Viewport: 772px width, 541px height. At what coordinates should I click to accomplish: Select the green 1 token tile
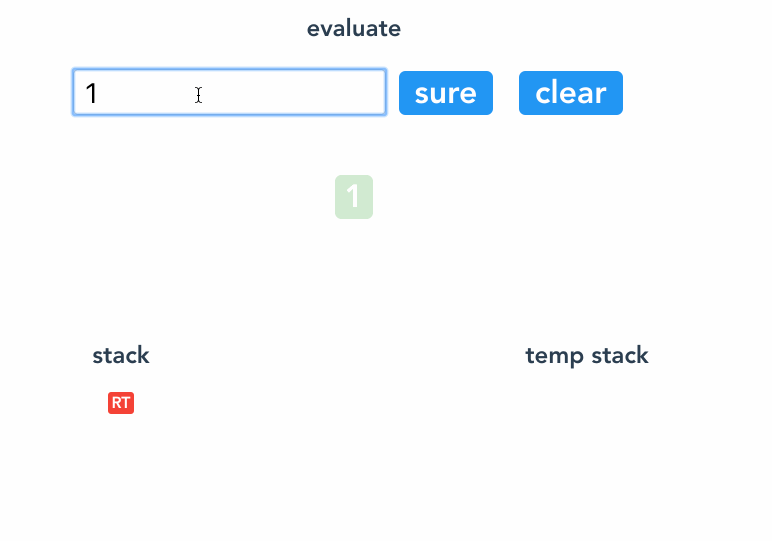tap(354, 196)
